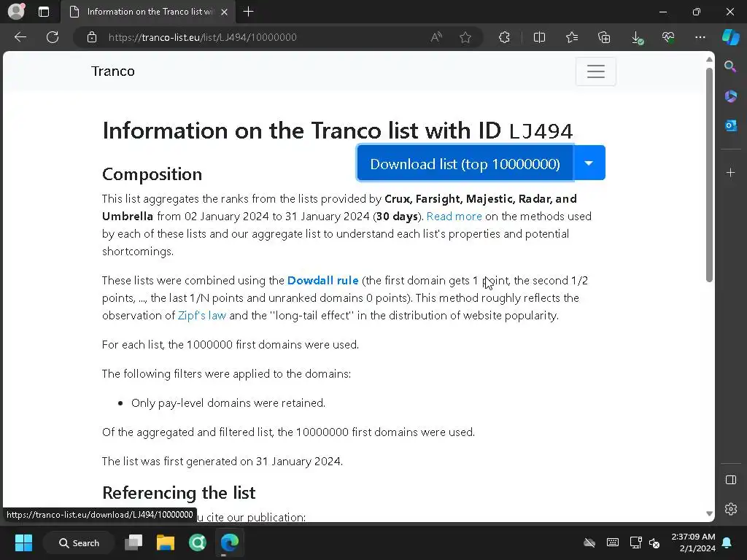Open Browser essentials heart icon
Image resolution: width=747 pixels, height=560 pixels.
(668, 37)
